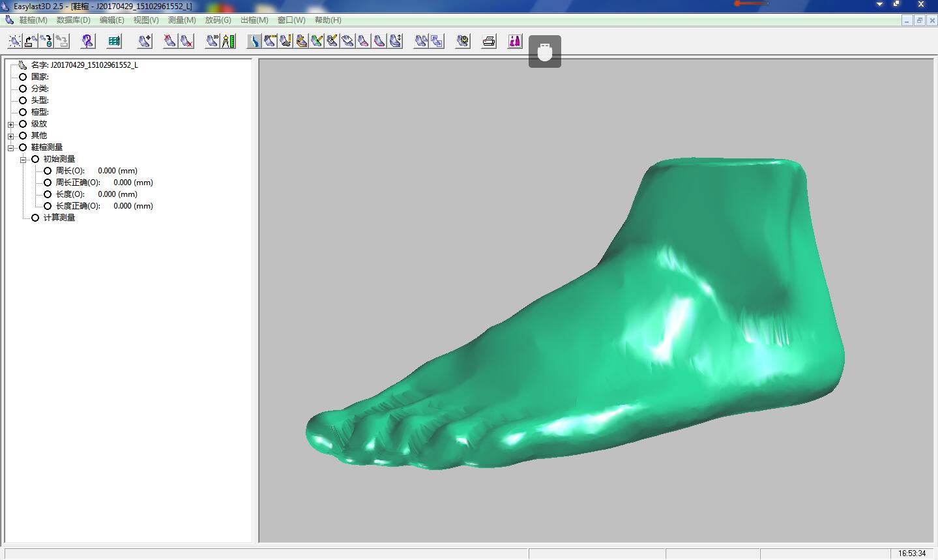Screen dimensions: 938x560
Task: Open the 测量(M) menu
Action: 182,20
